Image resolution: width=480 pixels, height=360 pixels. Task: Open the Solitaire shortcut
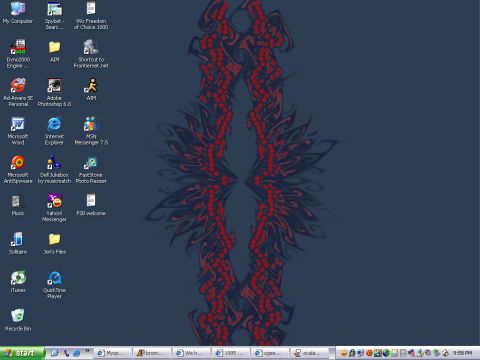click(x=18, y=244)
